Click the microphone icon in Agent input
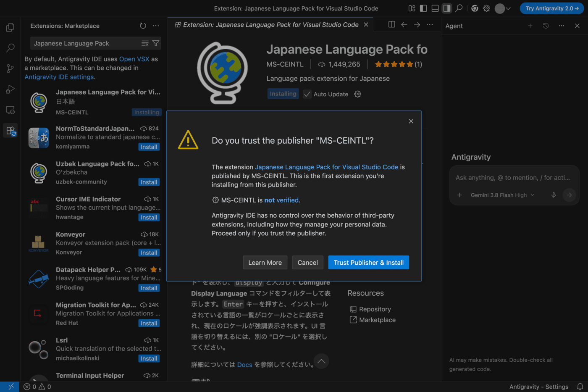588x392 pixels. (554, 195)
